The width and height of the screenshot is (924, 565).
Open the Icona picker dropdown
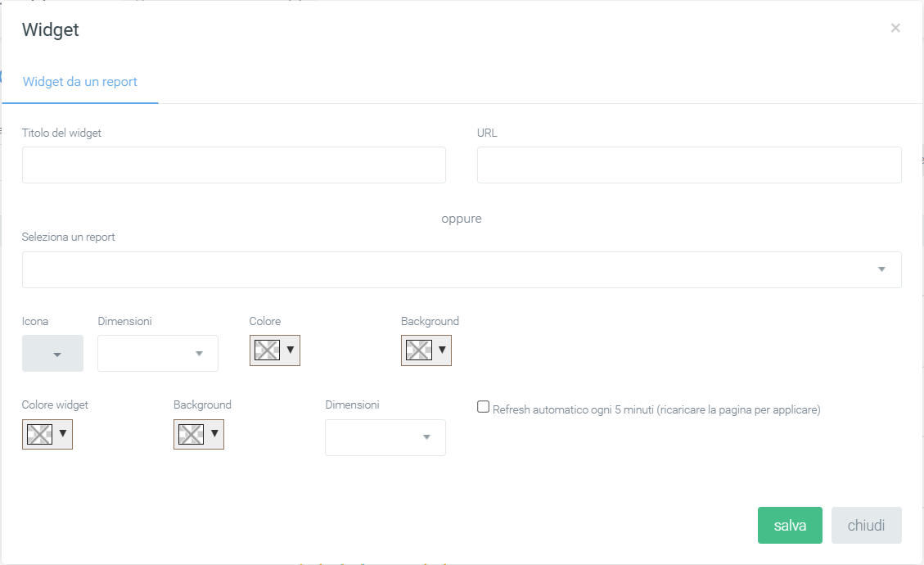point(52,353)
